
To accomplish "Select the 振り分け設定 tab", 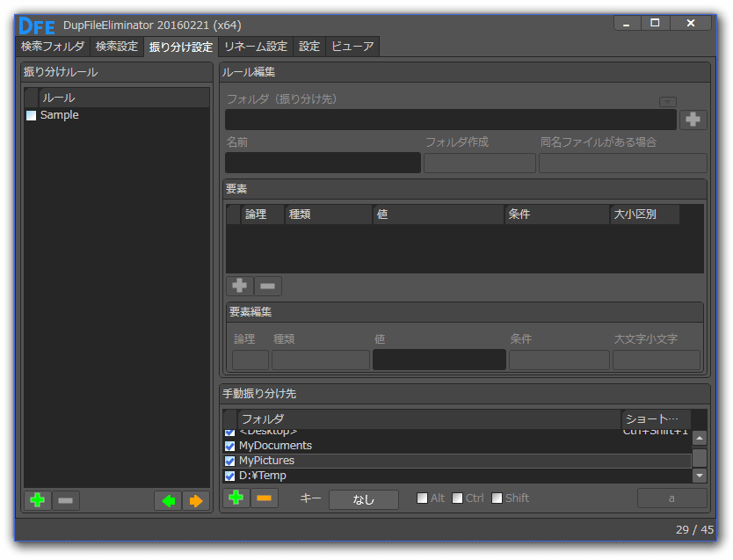I will tap(181, 47).
